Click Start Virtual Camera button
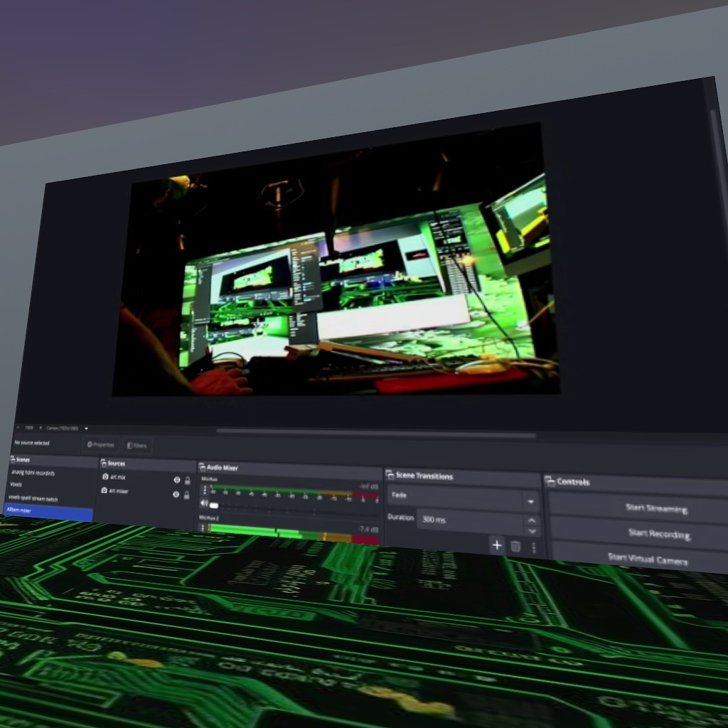This screenshot has height=728, width=728. pyautogui.click(x=641, y=559)
